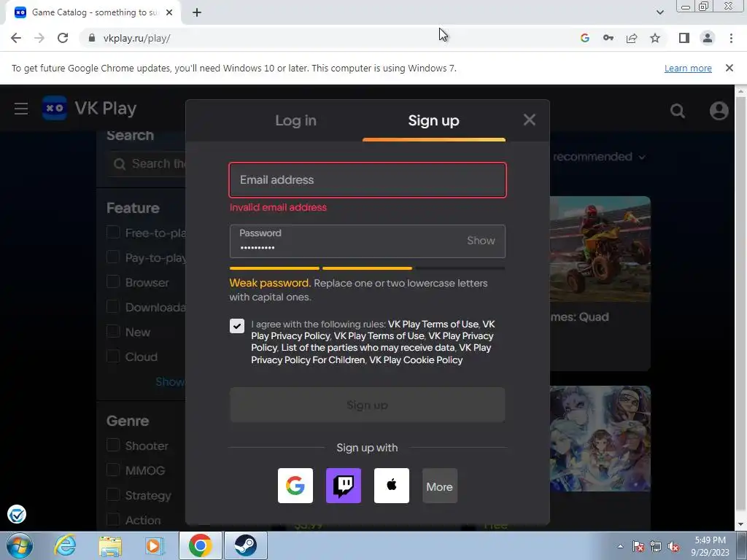The width and height of the screenshot is (747, 560).
Task: Open the quad bike game thumbnail
Action: 600,249
